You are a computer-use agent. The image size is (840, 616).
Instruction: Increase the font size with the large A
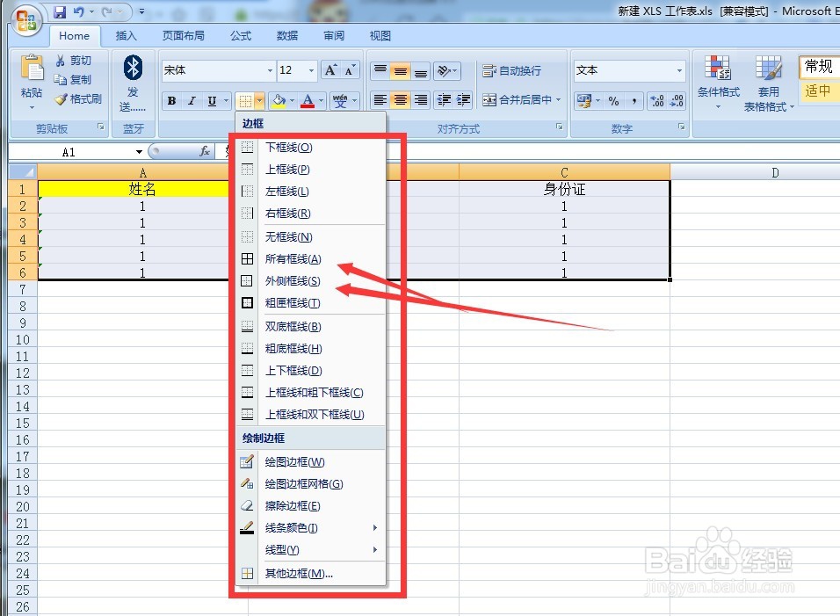coord(330,70)
